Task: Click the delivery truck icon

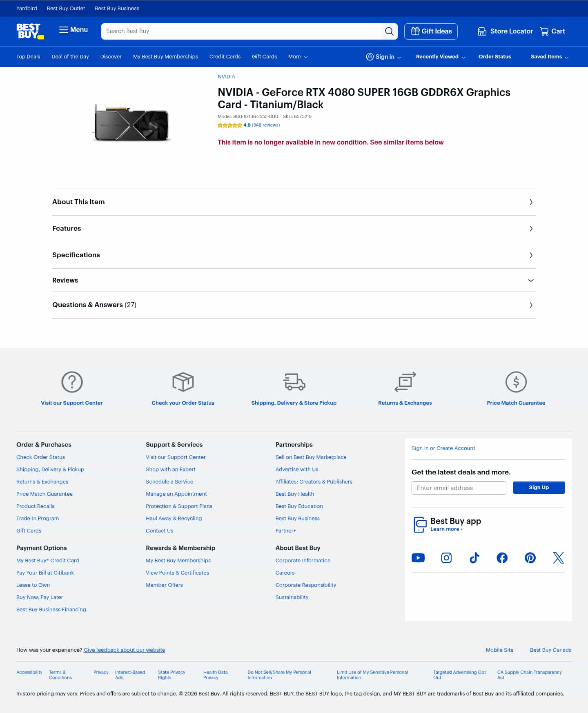Action: tap(294, 382)
